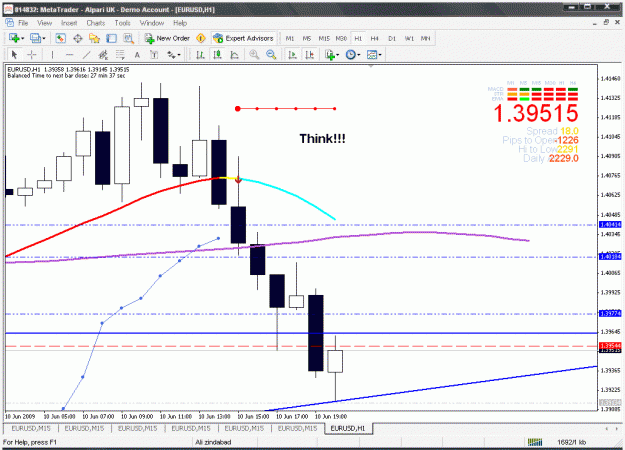Click the 1692/1 kb connection status

571,442
